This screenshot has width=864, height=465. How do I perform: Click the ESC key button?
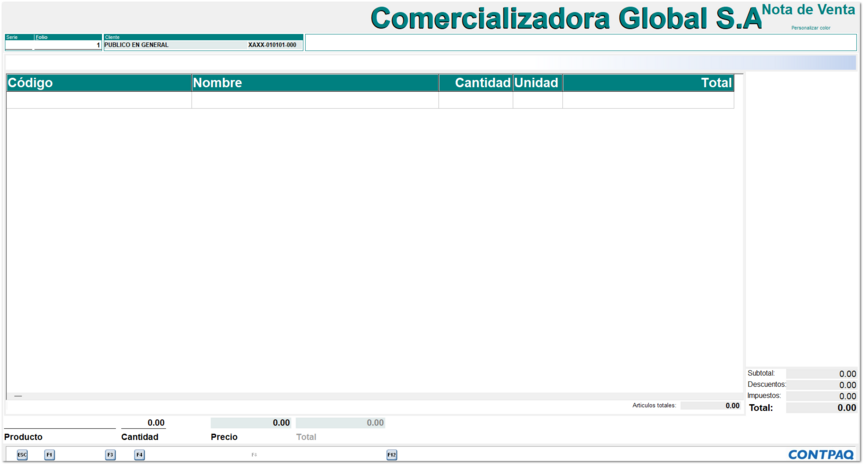pyautogui.click(x=22, y=455)
